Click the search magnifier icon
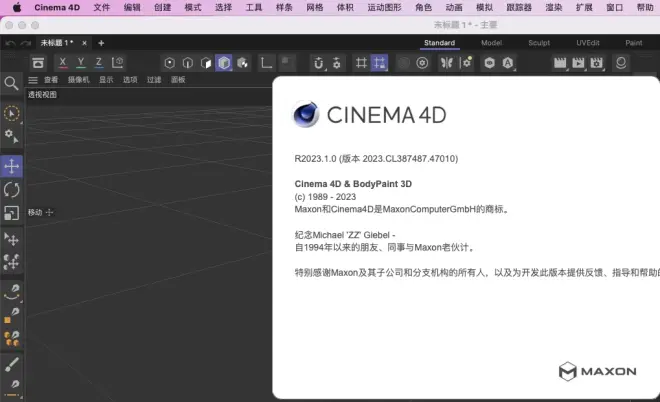 pos(12,83)
